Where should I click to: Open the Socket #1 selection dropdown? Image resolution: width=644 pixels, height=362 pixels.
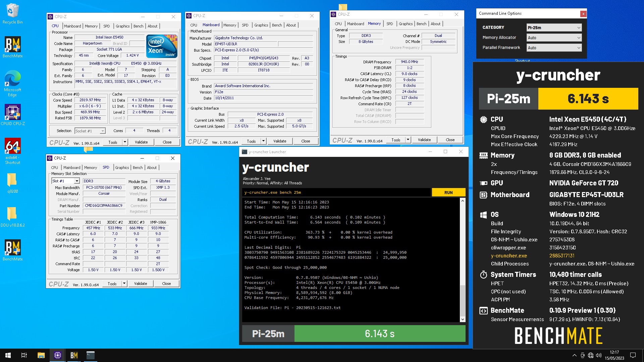point(90,131)
